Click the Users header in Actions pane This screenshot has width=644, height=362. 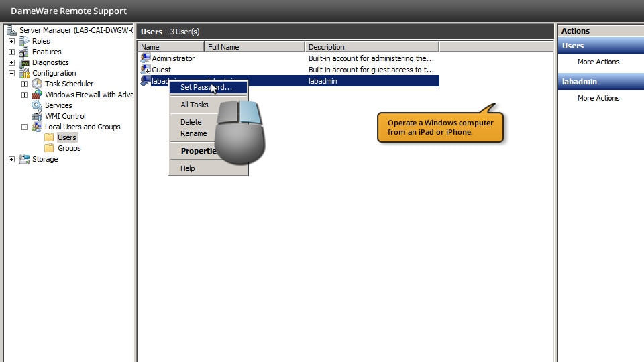pyautogui.click(x=601, y=46)
